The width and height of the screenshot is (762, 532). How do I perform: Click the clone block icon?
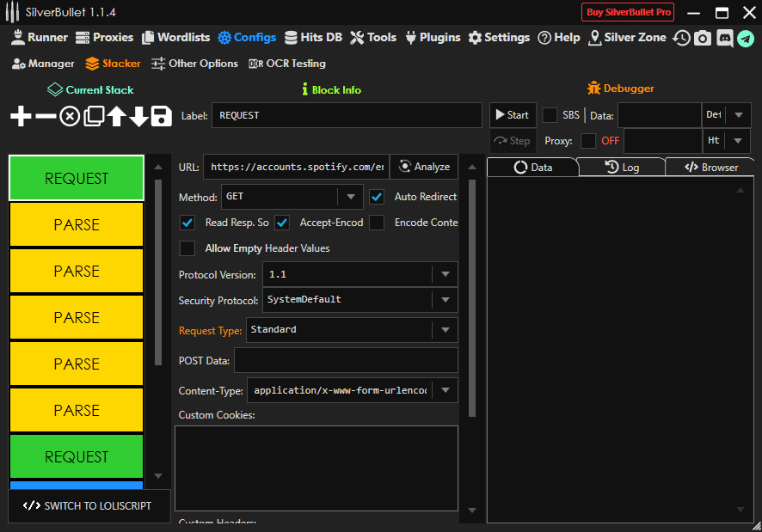(x=93, y=116)
